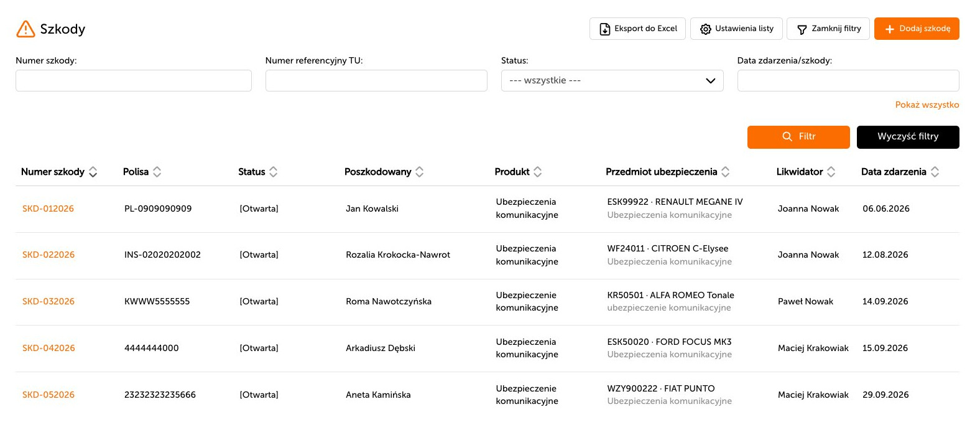Select policy number 23232323235666
The width and height of the screenshot is (980, 427).
[160, 395]
